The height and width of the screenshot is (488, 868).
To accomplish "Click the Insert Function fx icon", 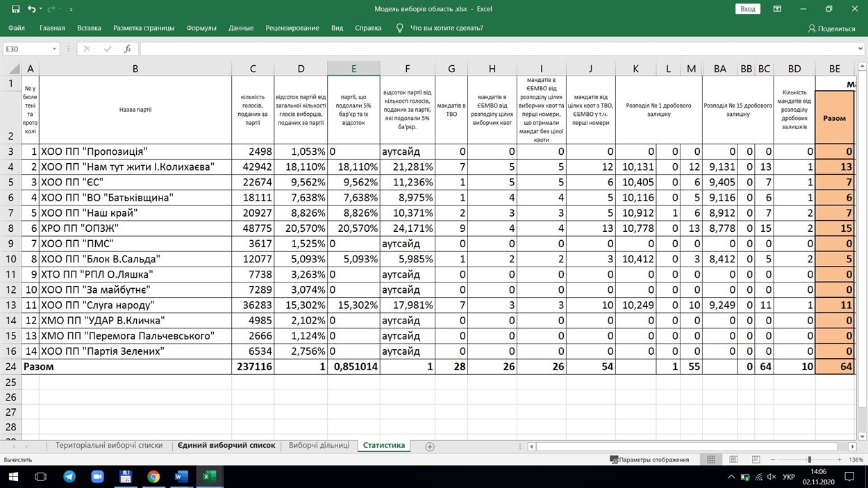I will click(128, 49).
